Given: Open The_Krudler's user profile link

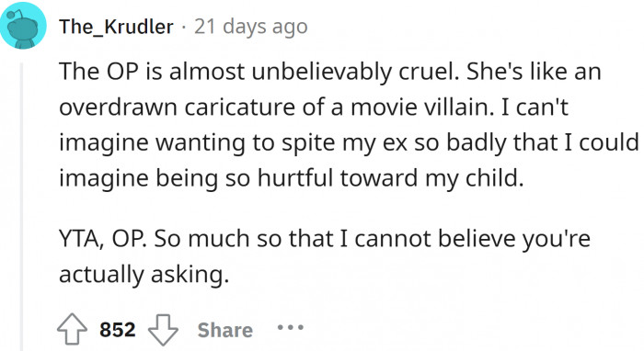Looking at the screenshot, I should [x=116, y=27].
